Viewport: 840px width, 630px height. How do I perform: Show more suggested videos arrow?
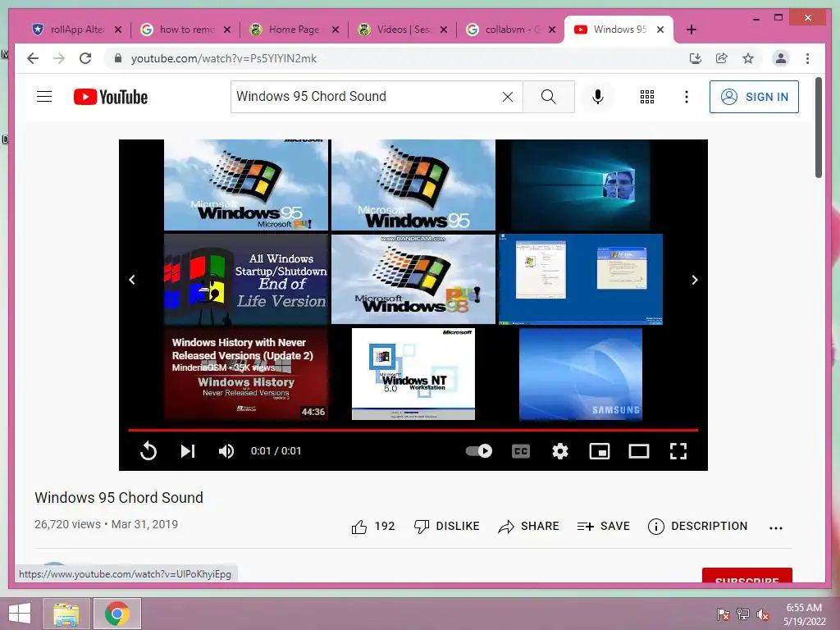[695, 280]
